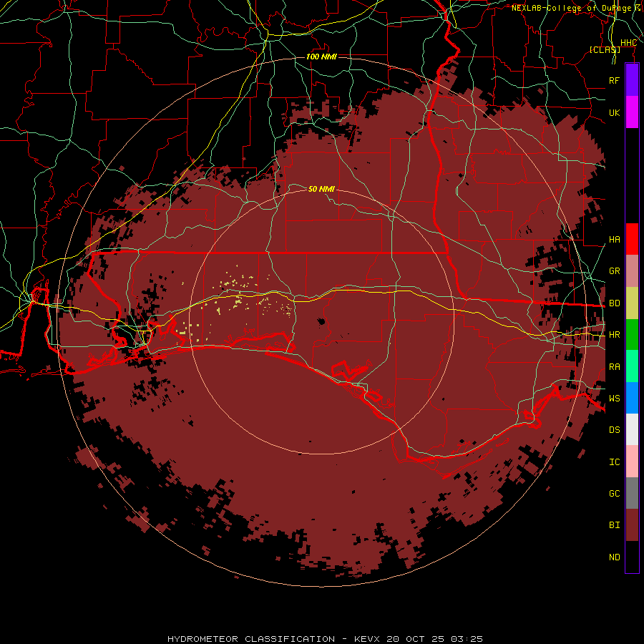
Task: Click the 50 NMI range ring label
Action: pos(321,189)
